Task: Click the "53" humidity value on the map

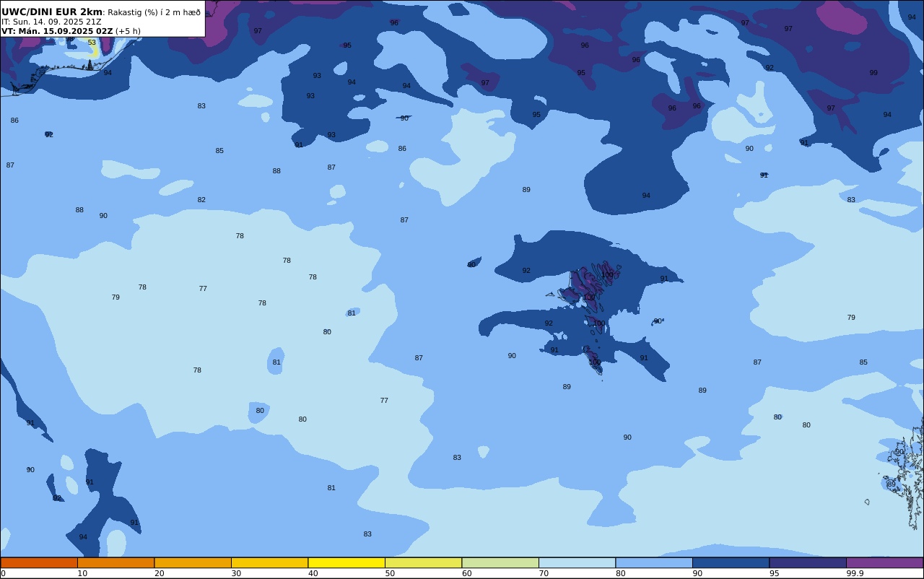Action: pos(92,43)
